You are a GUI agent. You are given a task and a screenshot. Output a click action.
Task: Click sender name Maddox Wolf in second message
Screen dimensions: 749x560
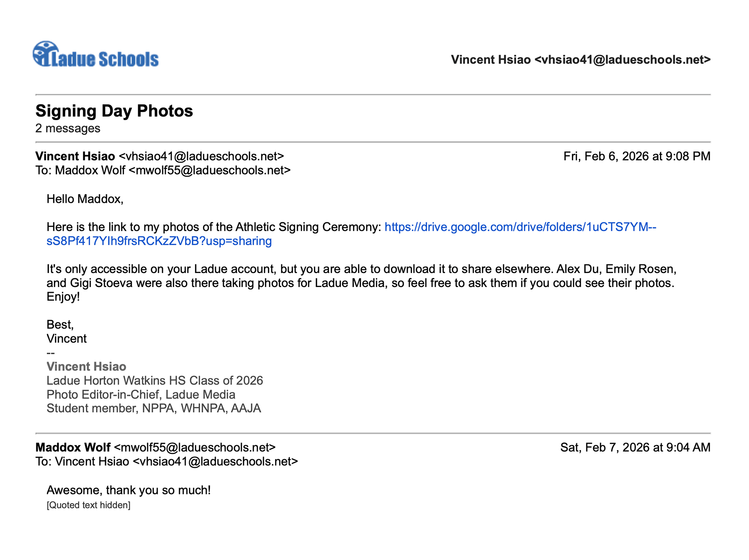click(x=73, y=447)
